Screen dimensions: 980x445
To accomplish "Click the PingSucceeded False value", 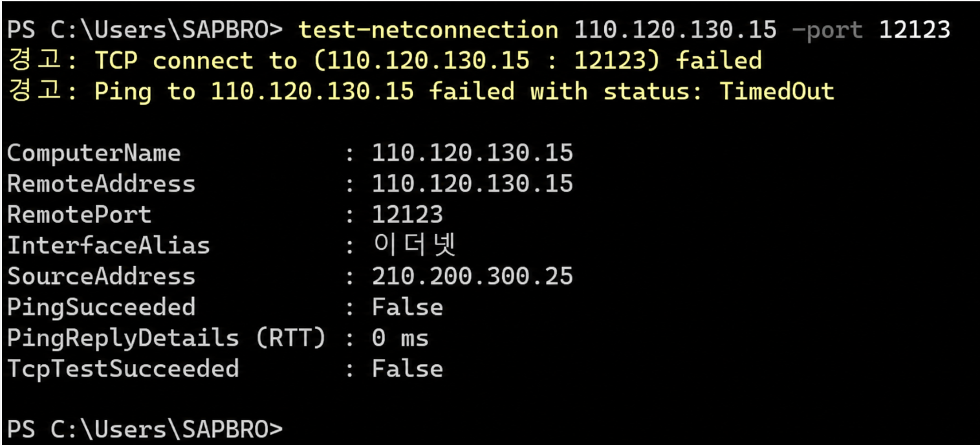I will pyautogui.click(x=408, y=307).
